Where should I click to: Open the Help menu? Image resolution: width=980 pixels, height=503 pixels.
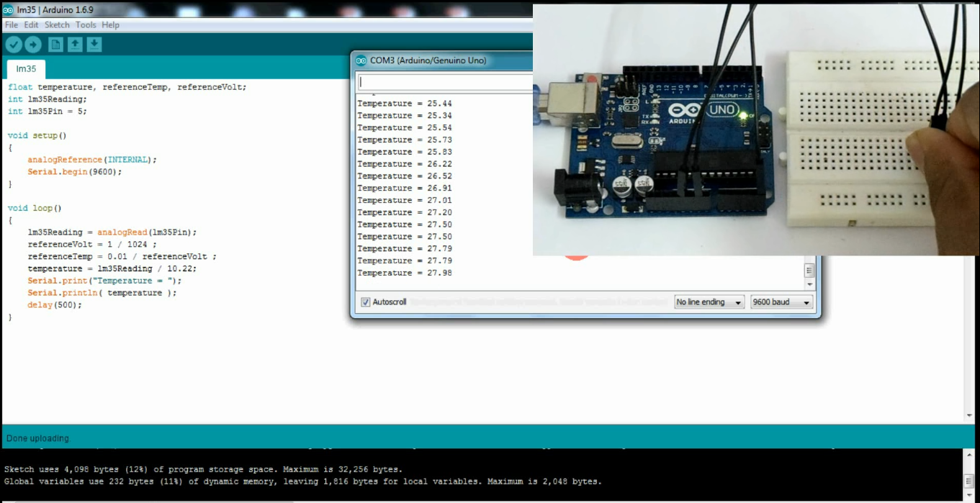110,24
